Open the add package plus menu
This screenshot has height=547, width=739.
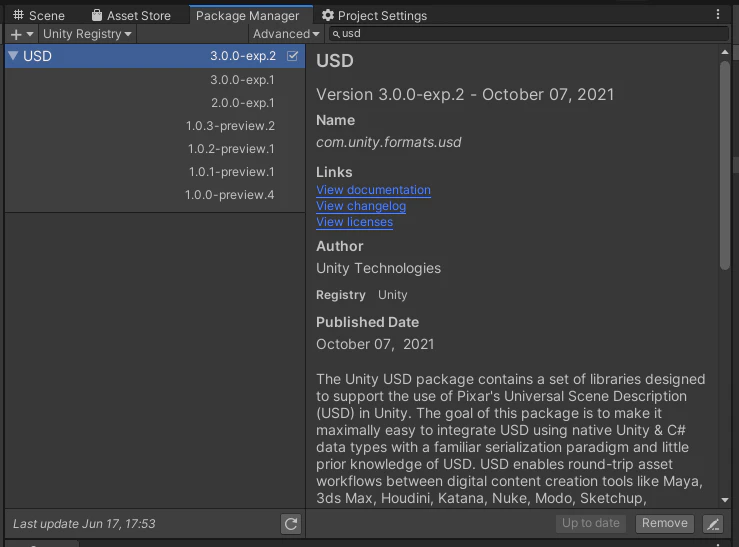tap(22, 34)
